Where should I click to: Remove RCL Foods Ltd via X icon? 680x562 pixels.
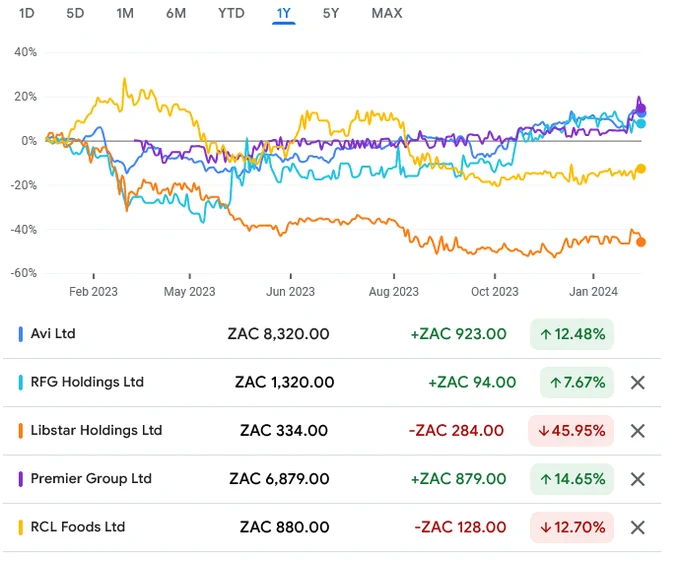point(638,528)
